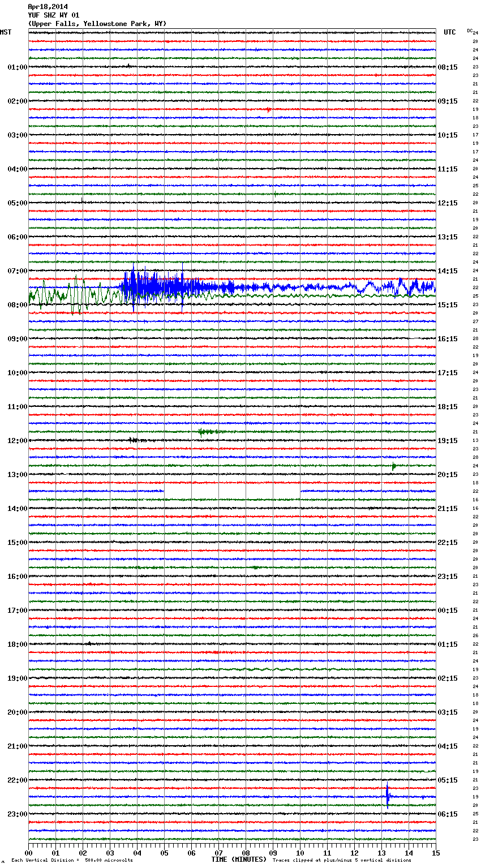Click the 14:15 UTC time label

point(448,271)
